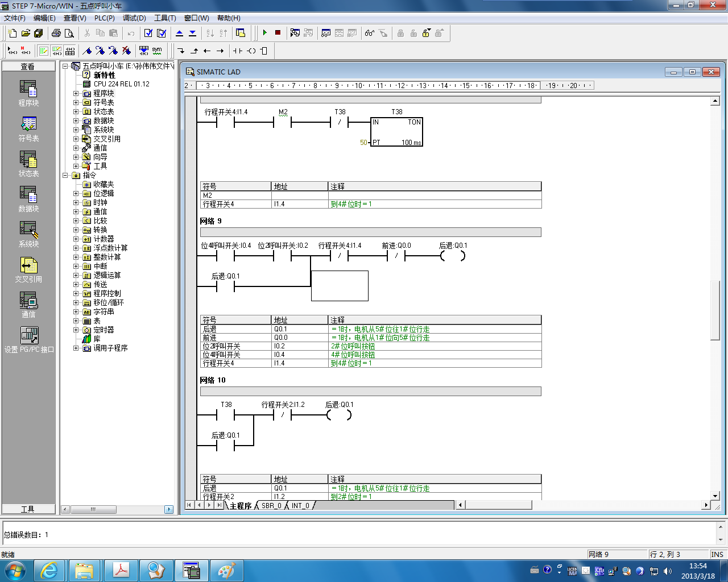The image size is (728, 582).
Task: Open the PLC(P) menu
Action: tap(105, 18)
